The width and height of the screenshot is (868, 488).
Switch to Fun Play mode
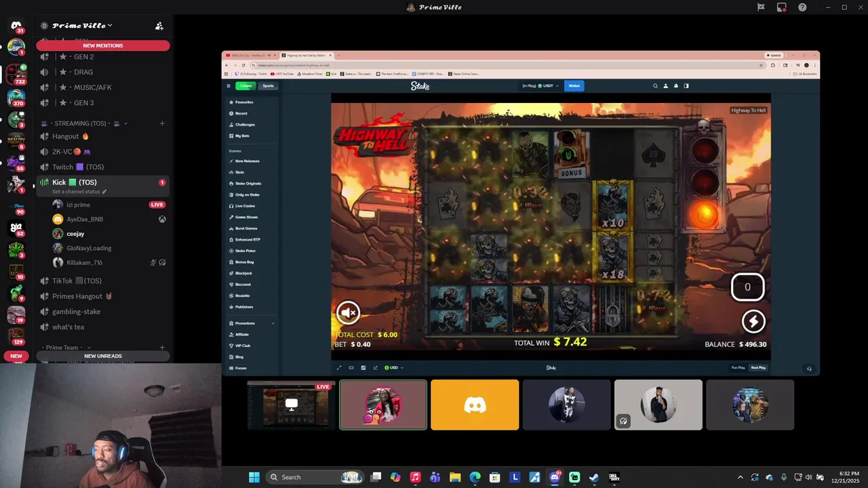click(x=738, y=368)
